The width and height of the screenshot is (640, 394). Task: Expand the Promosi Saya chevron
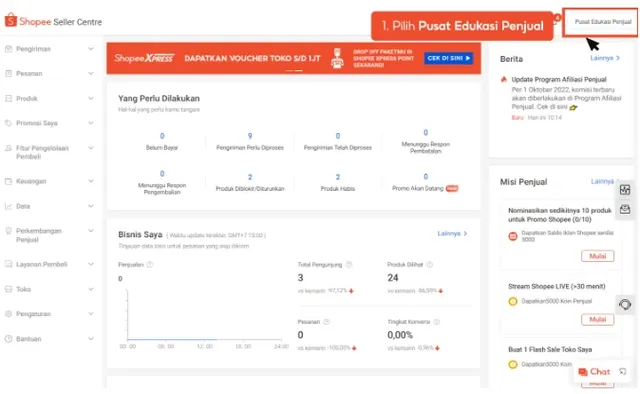pyautogui.click(x=91, y=122)
